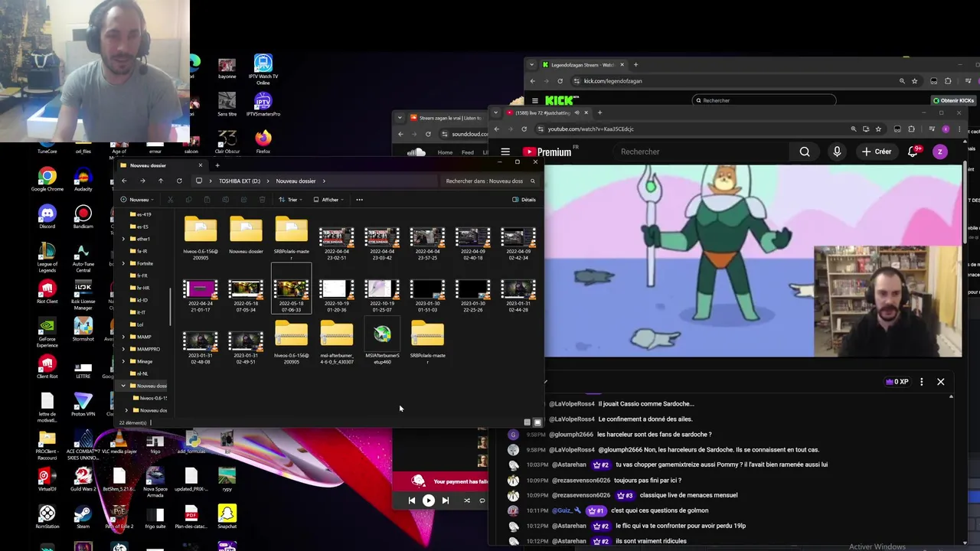Open Kick sidebar hamburger menu
This screenshot has height=551, width=980.
click(535, 100)
